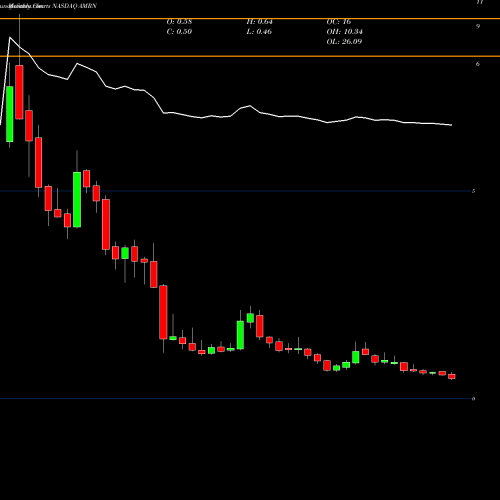This screenshot has width=500, height=500.
Task: Select the OC: 16 readout
Action: pos(339,22)
